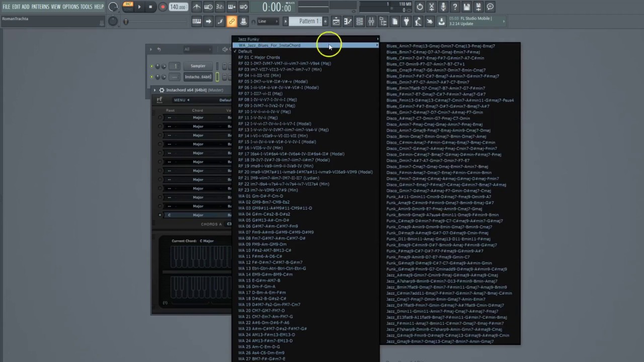644x362 pixels.
Task: Open the channel rack view icon
Action: point(359,22)
